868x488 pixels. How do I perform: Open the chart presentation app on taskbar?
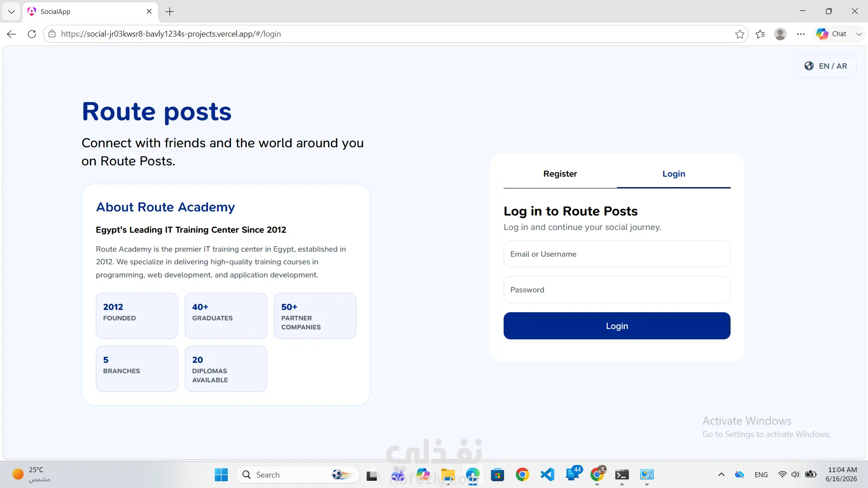click(647, 474)
